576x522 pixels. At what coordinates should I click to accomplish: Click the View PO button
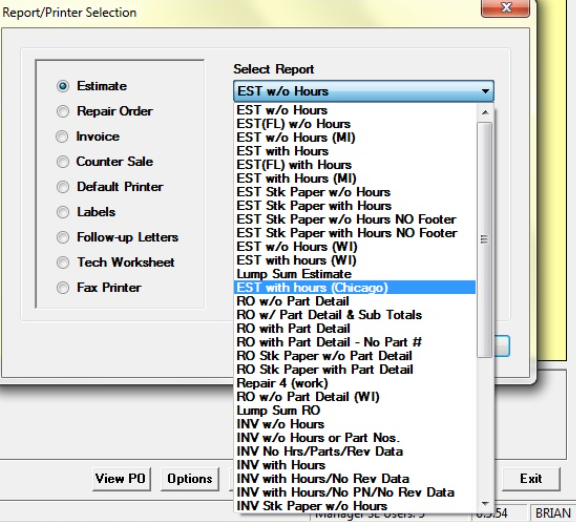(x=121, y=479)
